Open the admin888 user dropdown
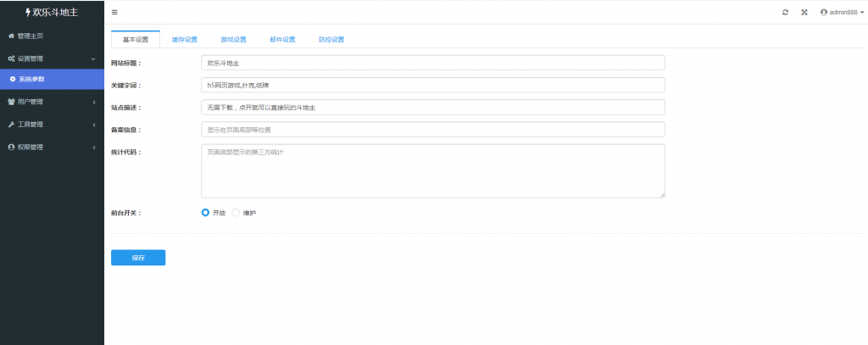868x345 pixels. [x=842, y=12]
